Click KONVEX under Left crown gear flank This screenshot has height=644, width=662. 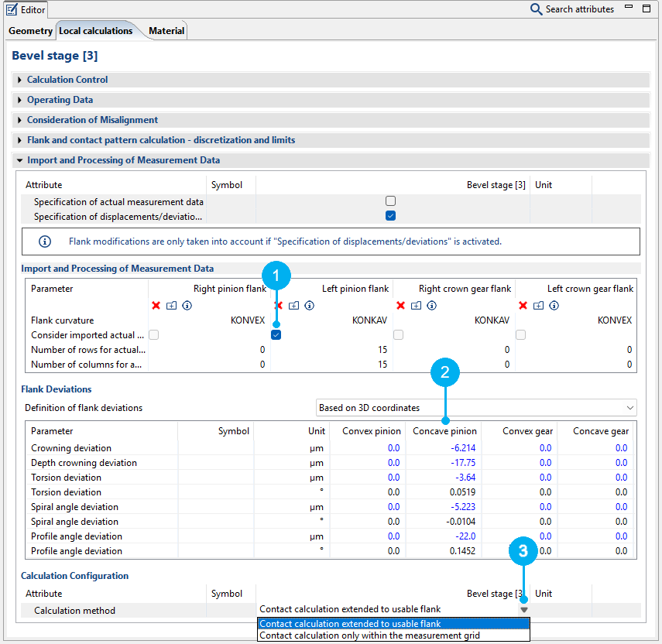click(615, 320)
